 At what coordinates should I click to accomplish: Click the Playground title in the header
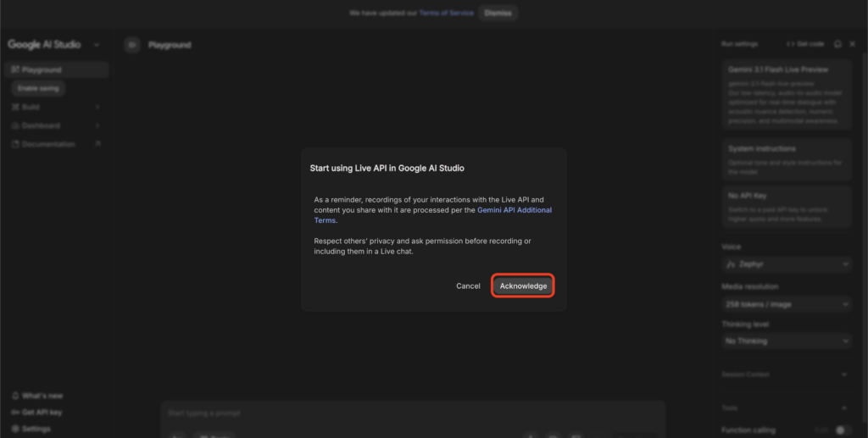[170, 45]
